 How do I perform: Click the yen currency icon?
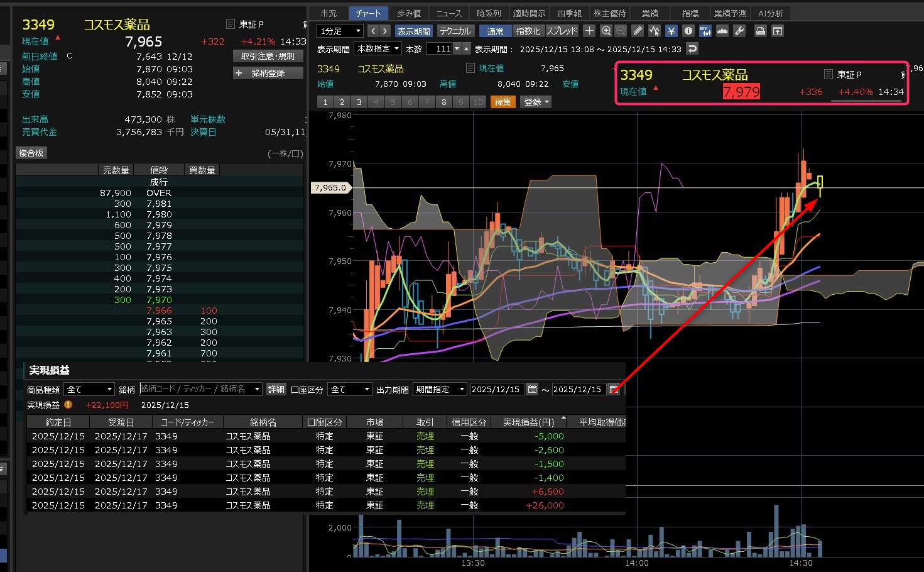click(671, 31)
